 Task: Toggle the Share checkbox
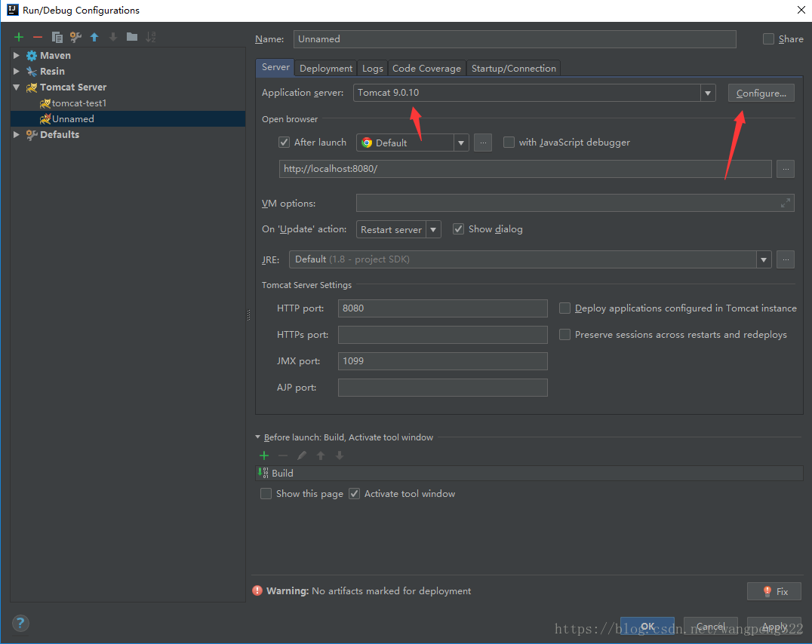768,38
